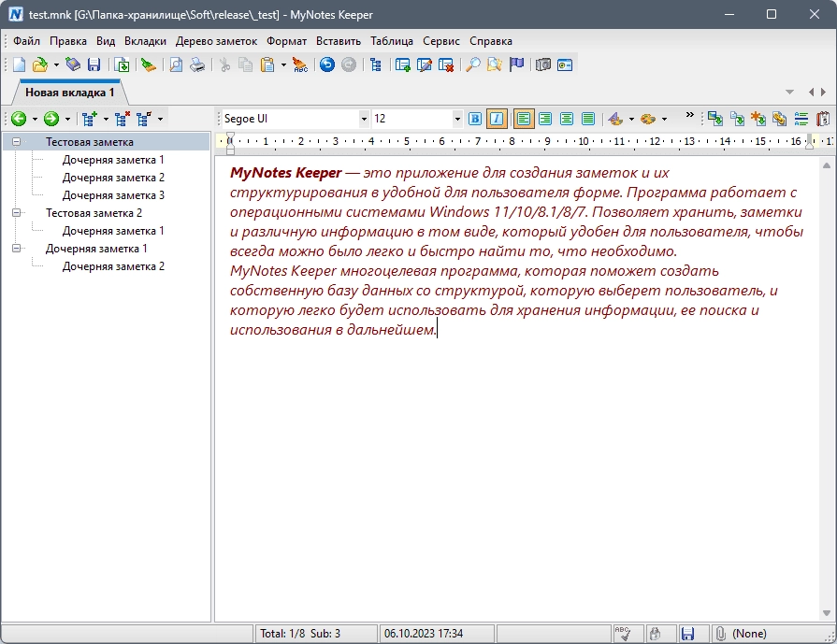Click the status bar paperclip attachment icon
Viewport: 837px width, 644px height.
720,634
